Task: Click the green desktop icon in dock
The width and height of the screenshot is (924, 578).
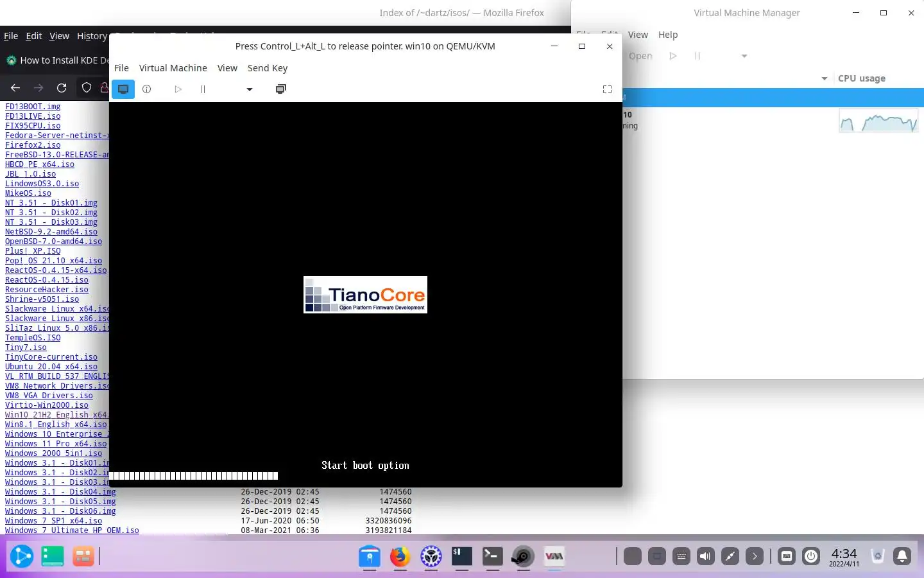Action: [x=53, y=556]
